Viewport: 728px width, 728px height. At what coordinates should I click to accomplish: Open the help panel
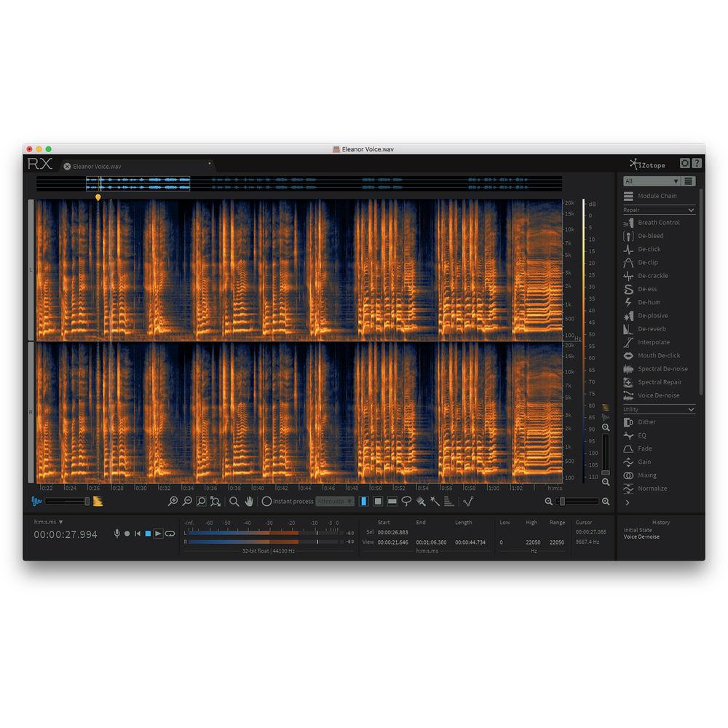696,165
